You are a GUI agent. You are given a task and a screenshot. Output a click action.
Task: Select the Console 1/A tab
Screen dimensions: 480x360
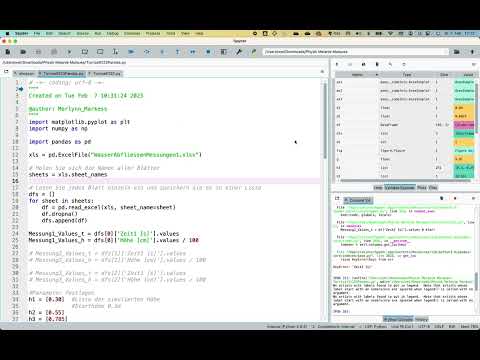358,200
